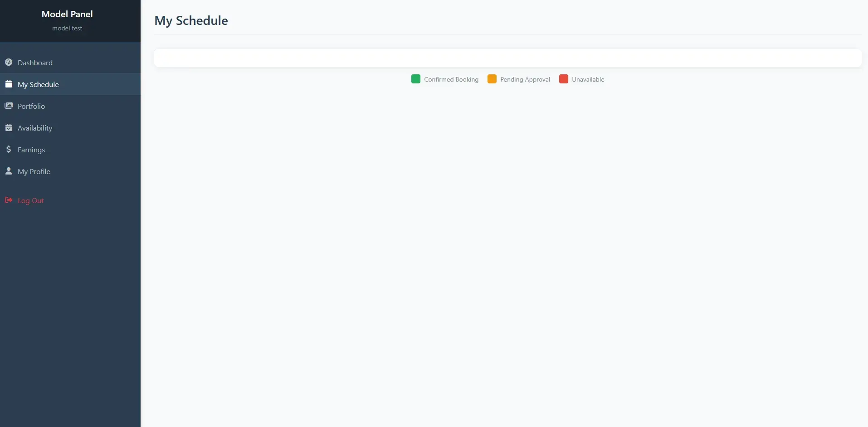
Task: Click the My Profile user icon
Action: coord(9,171)
